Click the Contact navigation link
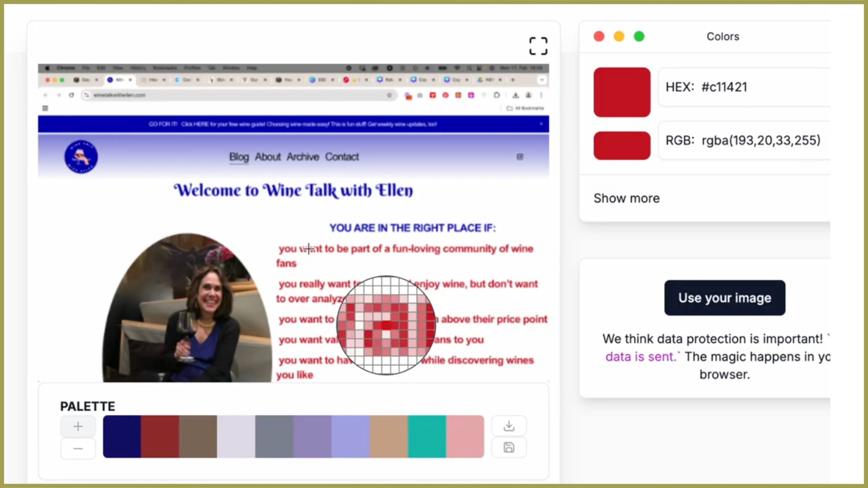Viewport: 868px width, 488px height. pos(342,157)
